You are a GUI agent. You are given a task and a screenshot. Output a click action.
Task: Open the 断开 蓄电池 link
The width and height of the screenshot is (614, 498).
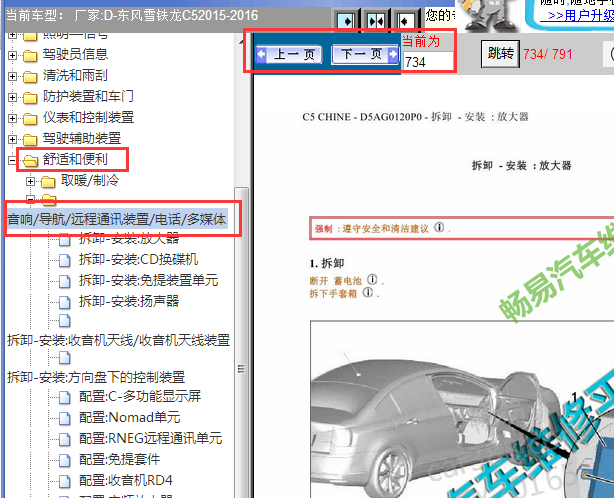click(x=335, y=281)
